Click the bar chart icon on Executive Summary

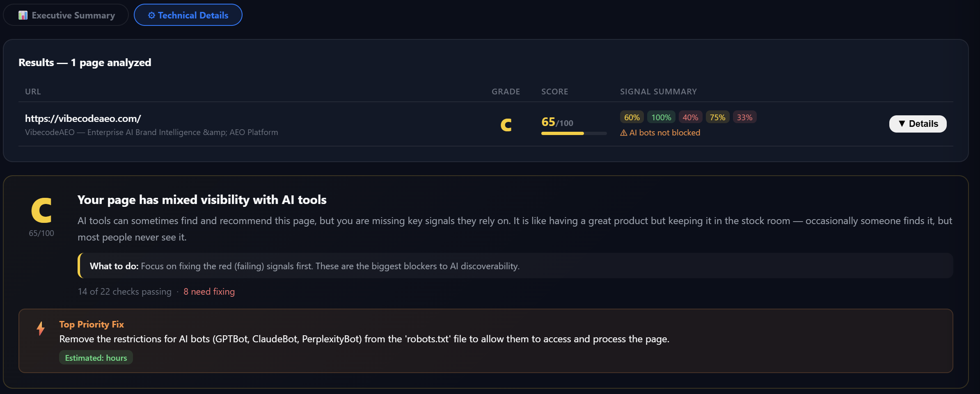coord(23,15)
